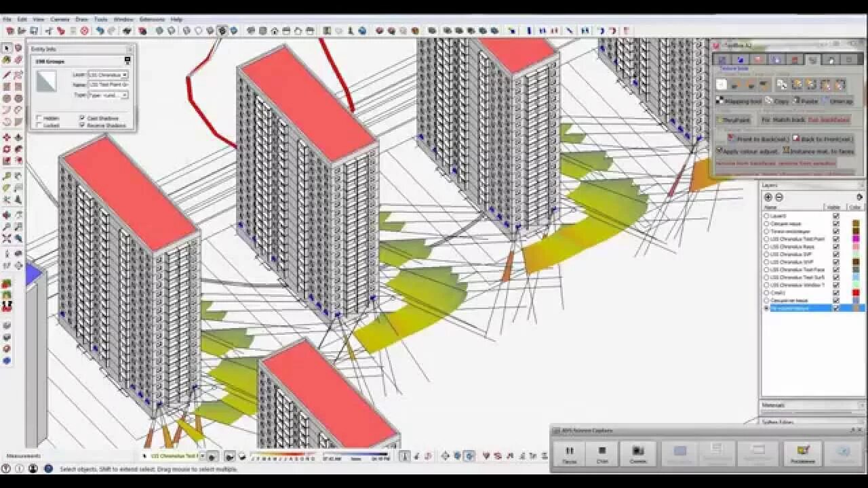The image size is (868, 488).
Task: Open the Extensions menu
Action: pos(152,19)
